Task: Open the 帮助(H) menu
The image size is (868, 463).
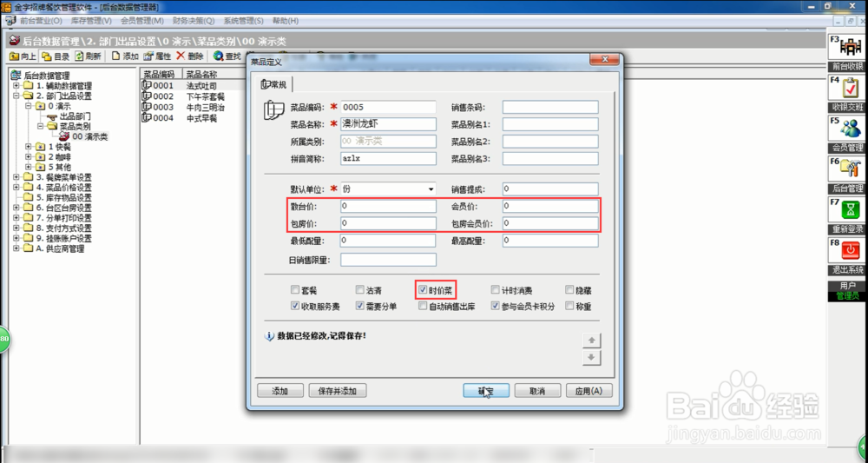Action: tap(286, 21)
